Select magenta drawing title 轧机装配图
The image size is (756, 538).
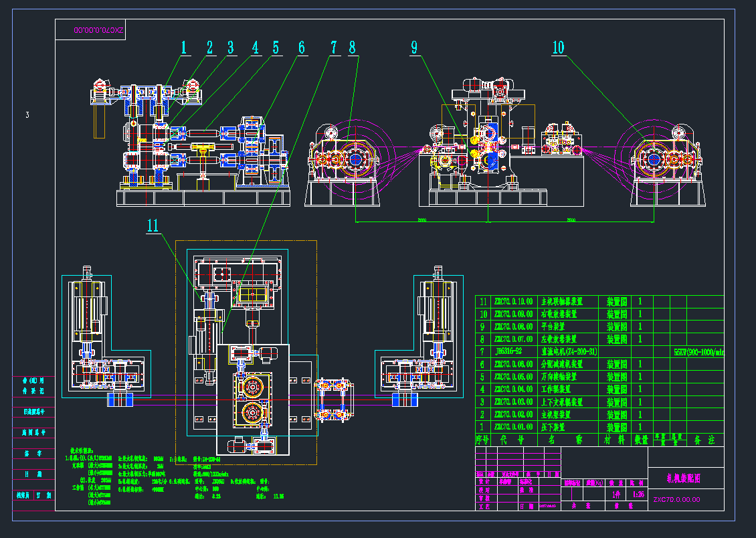tap(684, 478)
